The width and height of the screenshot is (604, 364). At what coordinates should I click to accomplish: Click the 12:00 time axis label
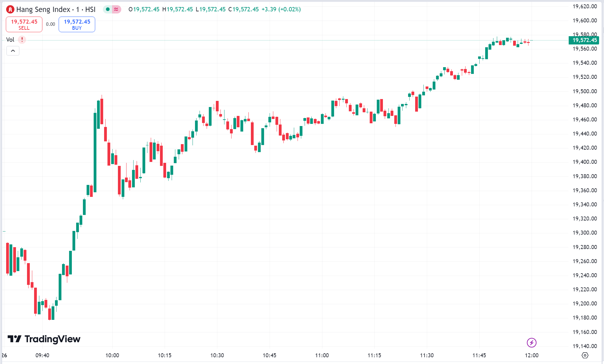pos(532,355)
